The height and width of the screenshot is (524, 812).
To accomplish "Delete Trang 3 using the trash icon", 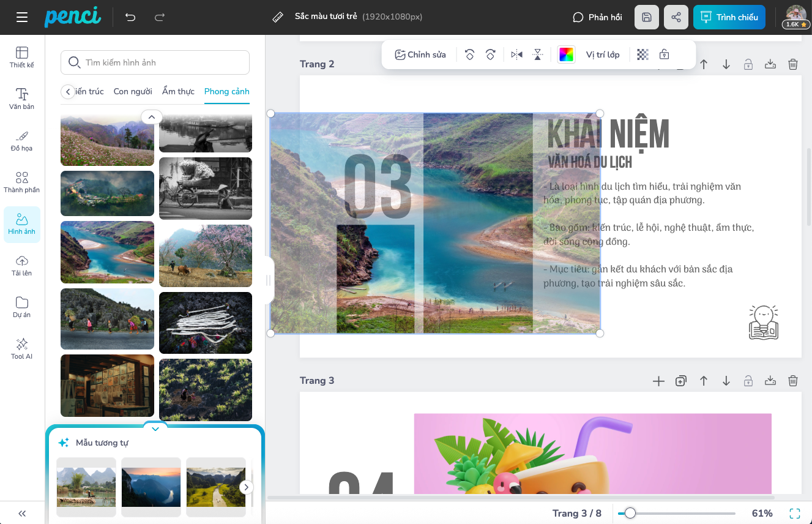I will (x=792, y=381).
